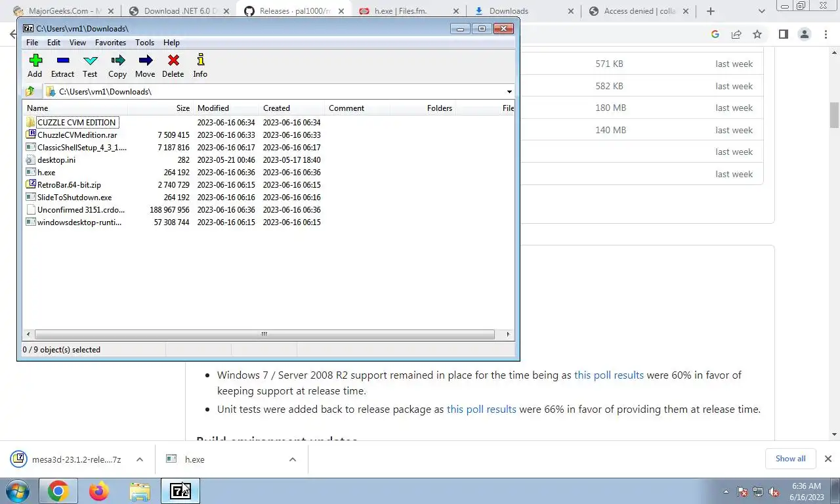Open the Tools menu in 7-Zip

tap(144, 42)
